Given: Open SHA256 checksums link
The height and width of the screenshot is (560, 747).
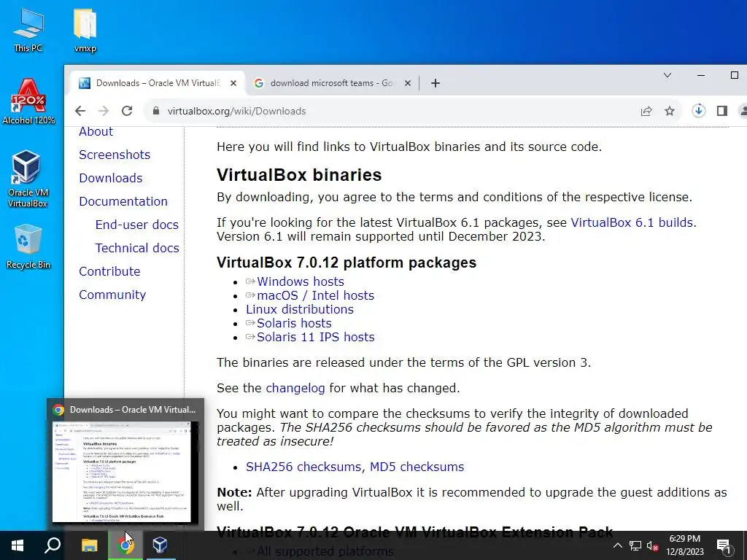Looking at the screenshot, I should pos(303,467).
